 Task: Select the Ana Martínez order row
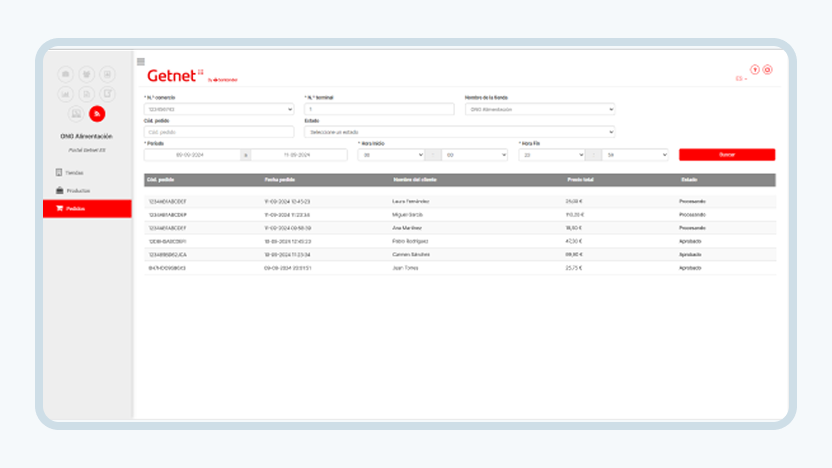point(460,228)
